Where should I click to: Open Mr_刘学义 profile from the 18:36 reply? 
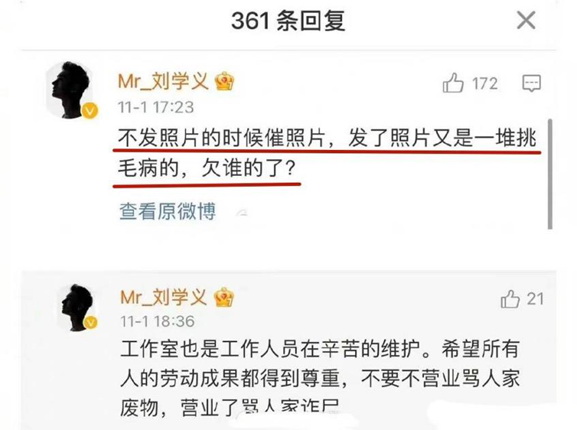point(164,297)
